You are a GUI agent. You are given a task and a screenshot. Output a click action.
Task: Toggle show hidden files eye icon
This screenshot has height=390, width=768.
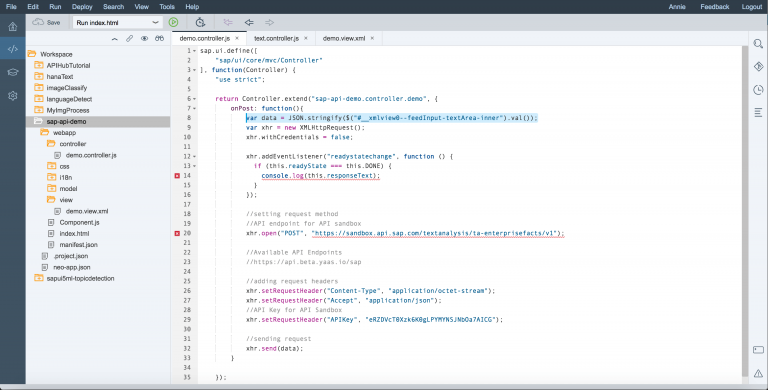tap(144, 38)
